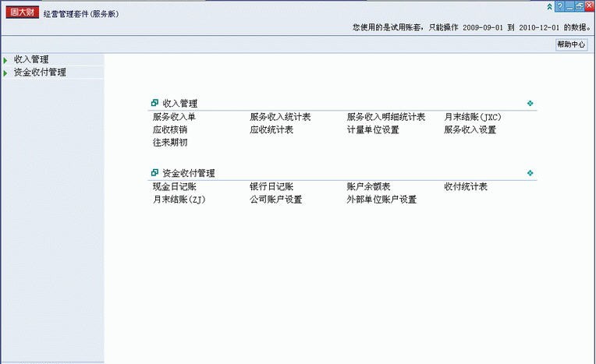Open the 帮助中心 button
This screenshot has height=364, width=596.
click(571, 44)
